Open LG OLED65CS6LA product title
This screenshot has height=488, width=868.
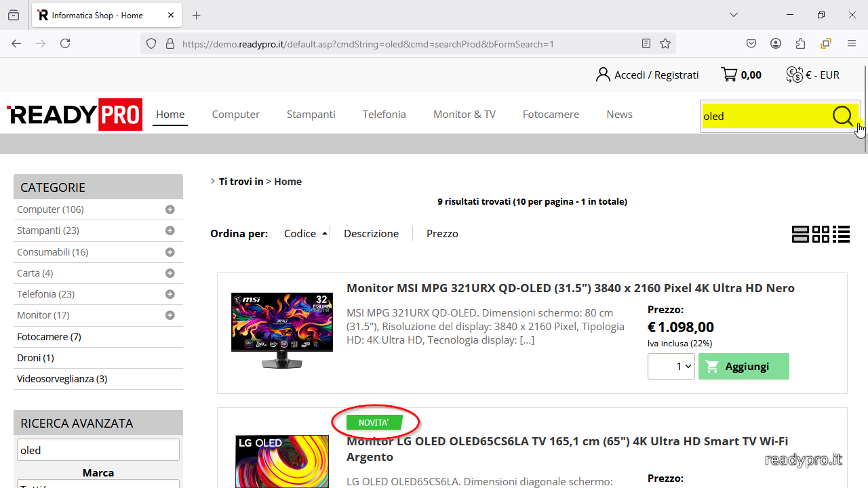click(x=567, y=449)
